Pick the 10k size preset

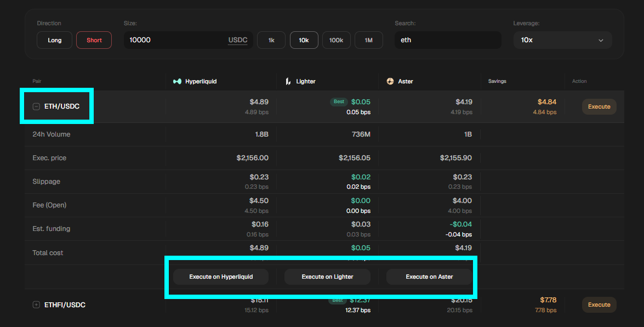pyautogui.click(x=304, y=40)
